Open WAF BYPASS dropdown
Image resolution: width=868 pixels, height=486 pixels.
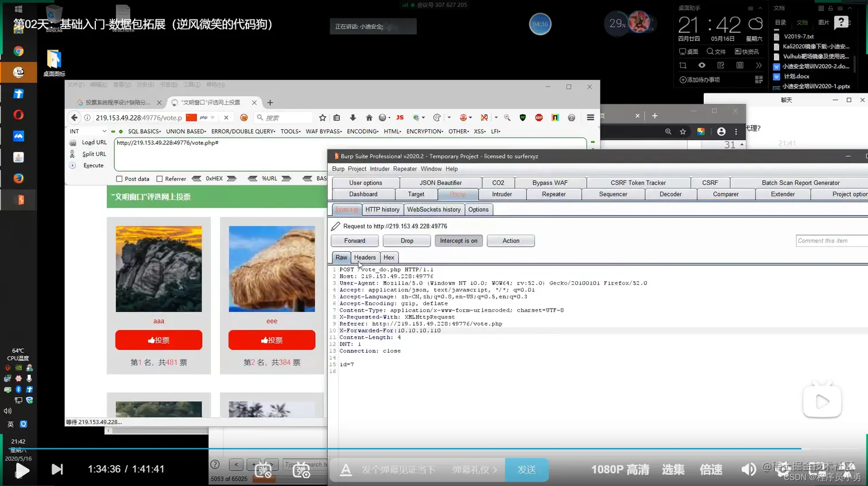[324, 131]
